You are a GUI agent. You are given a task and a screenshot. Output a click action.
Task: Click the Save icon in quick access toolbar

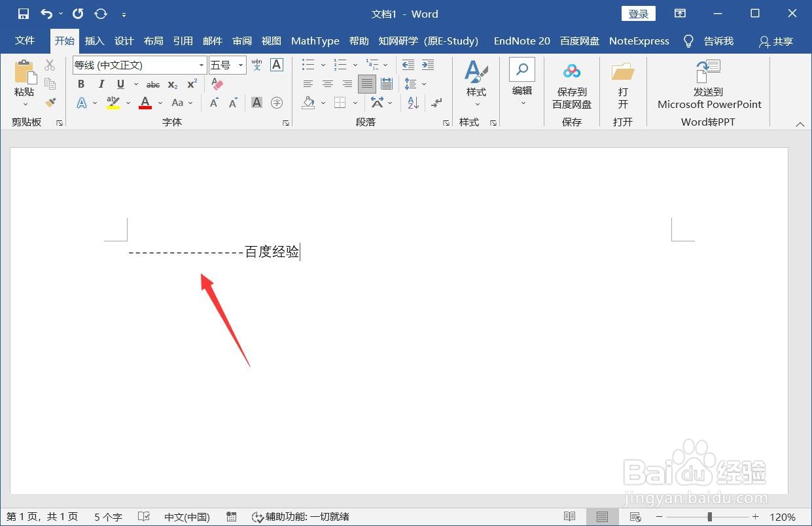point(23,14)
